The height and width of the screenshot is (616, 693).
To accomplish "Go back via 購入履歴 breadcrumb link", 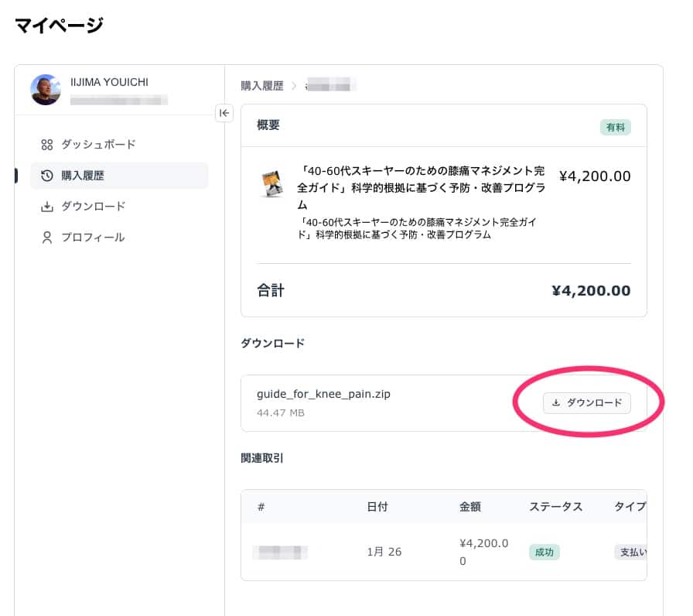I will coord(262,86).
